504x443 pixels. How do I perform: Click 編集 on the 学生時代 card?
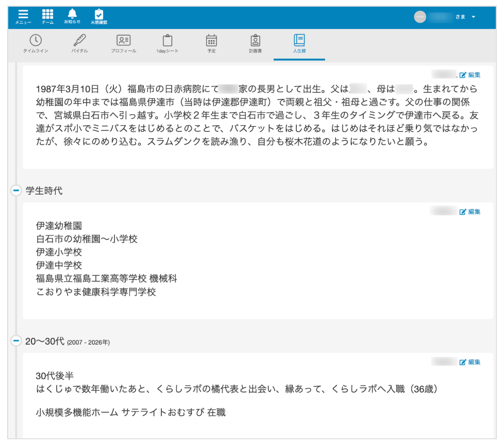click(470, 212)
